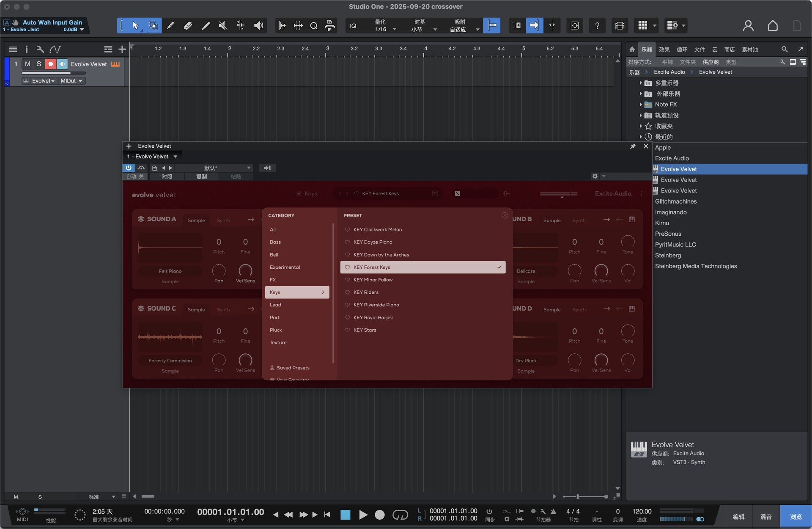This screenshot has width=812, height=529.
Task: Expand the 收藏夹 favorites folder
Action: 641,126
